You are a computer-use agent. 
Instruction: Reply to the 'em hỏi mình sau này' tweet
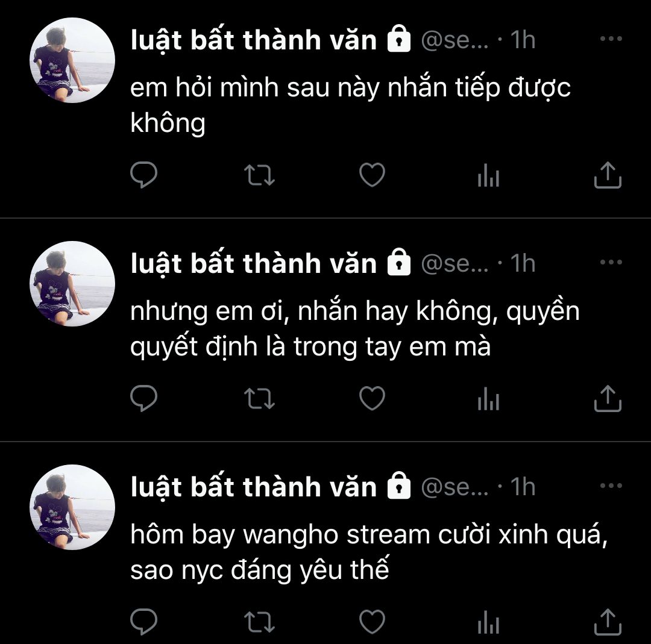(x=143, y=175)
